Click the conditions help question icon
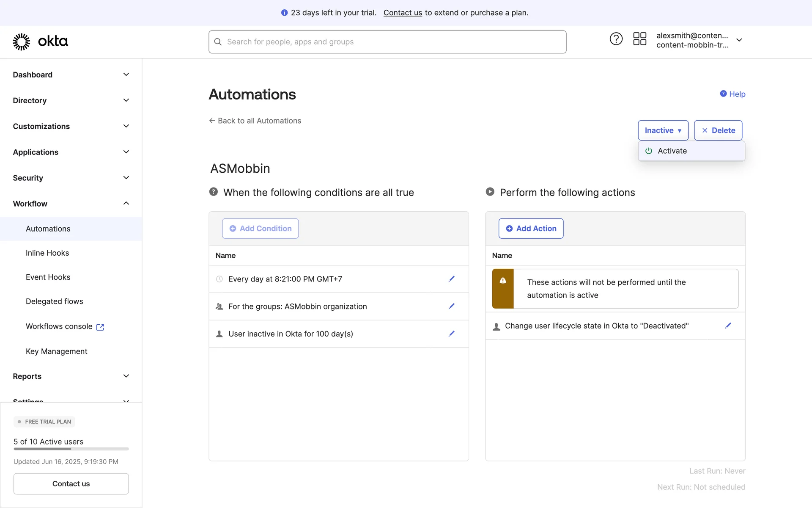 coord(214,192)
